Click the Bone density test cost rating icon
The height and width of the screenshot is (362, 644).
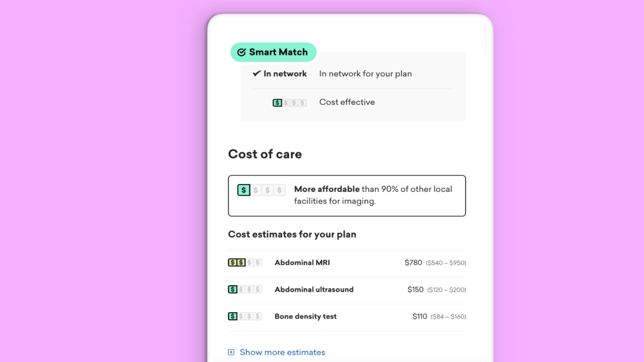(x=245, y=316)
